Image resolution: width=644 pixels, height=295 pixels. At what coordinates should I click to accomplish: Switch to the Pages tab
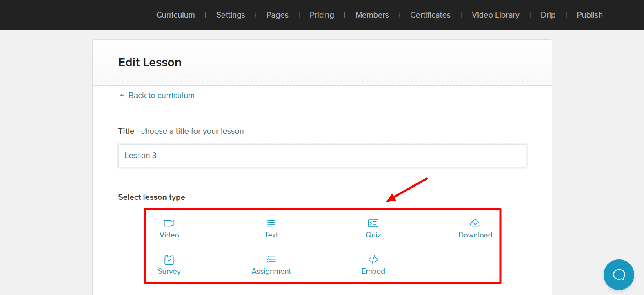click(277, 15)
